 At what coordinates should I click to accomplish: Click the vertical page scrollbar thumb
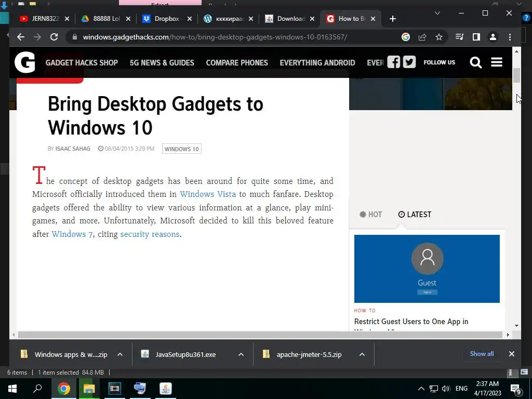point(516,75)
